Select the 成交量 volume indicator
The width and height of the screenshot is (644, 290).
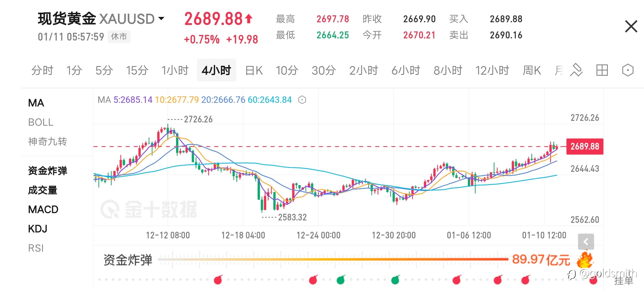(43, 190)
